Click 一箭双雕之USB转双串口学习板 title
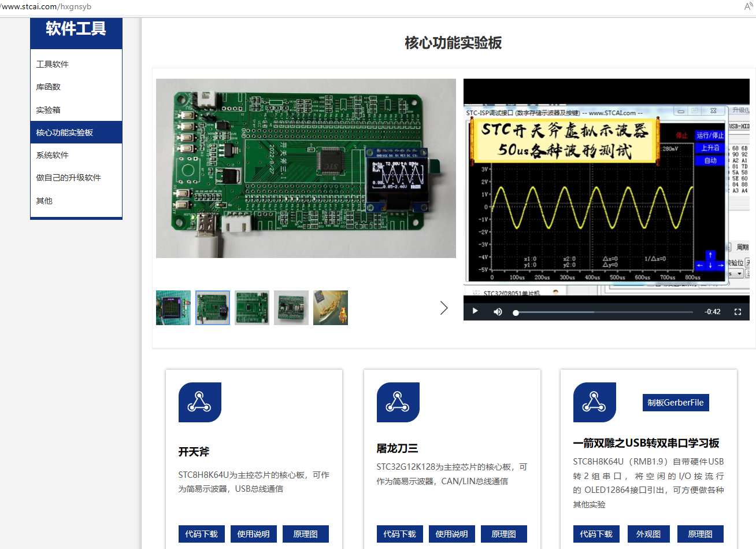The image size is (756, 549). click(x=646, y=443)
